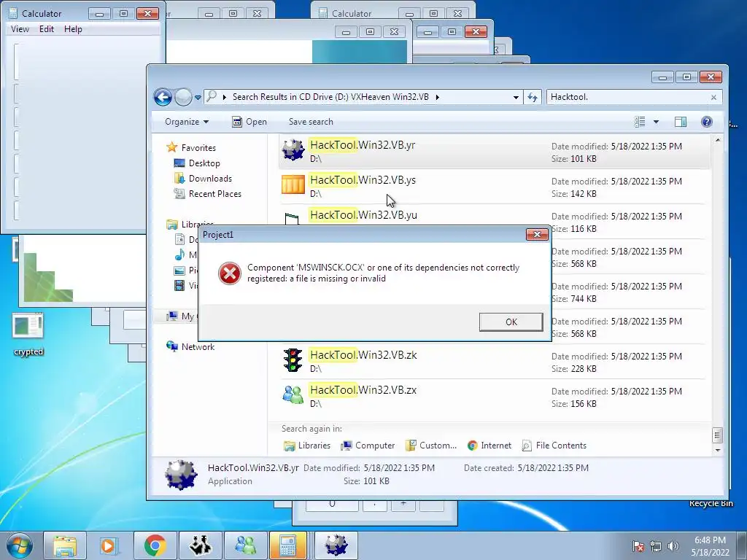Open Google Chrome from taskbar

click(155, 545)
